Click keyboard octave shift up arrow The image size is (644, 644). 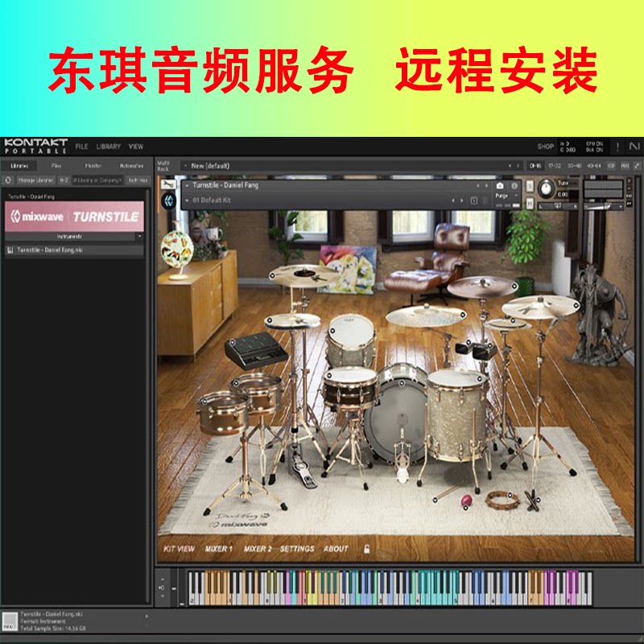163,580
